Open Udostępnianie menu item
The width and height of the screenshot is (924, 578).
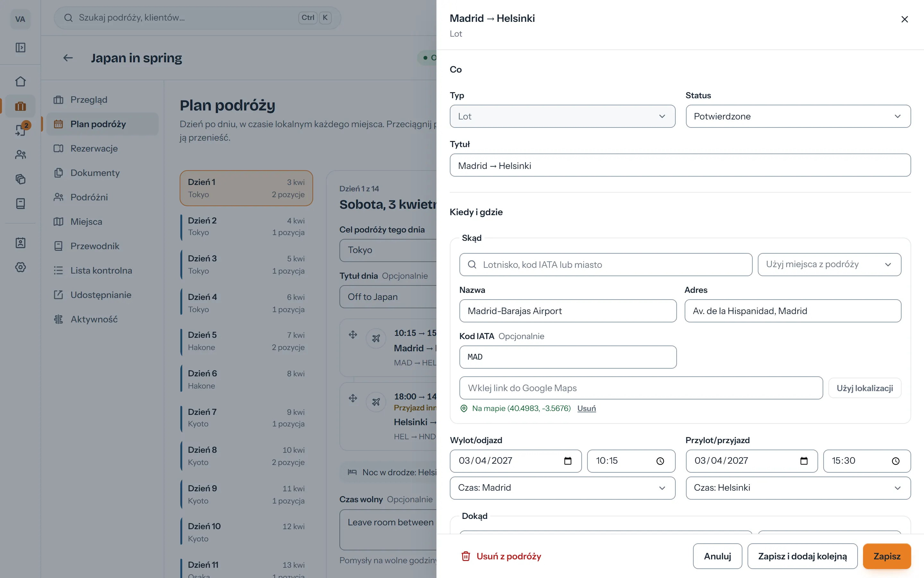(x=102, y=295)
